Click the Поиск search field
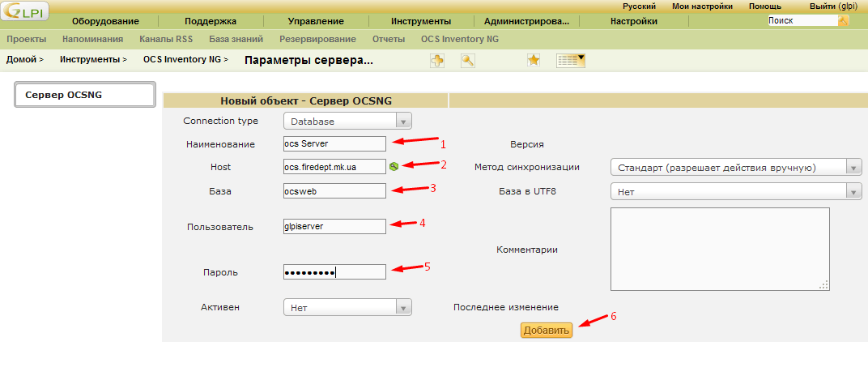 [802, 20]
